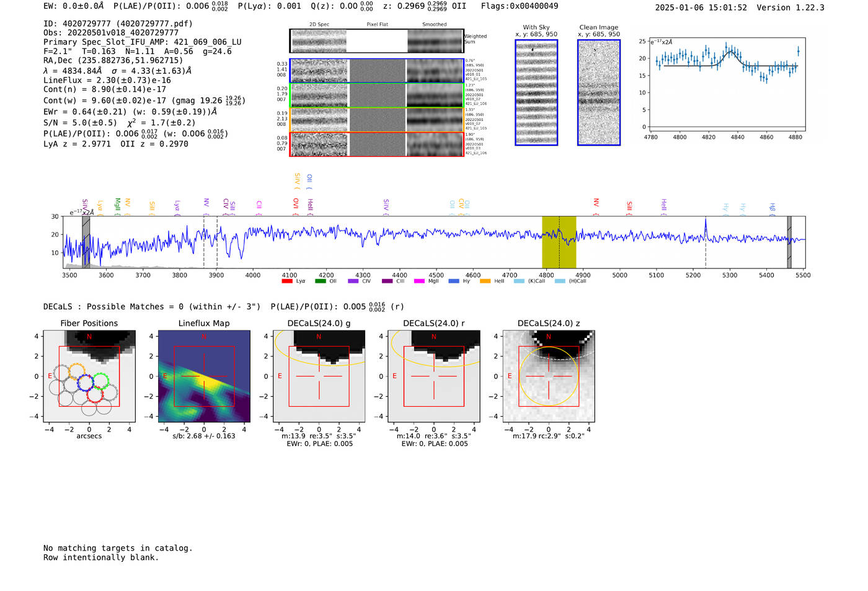Click the gray hatched band near 3550 Å

pos(86,242)
